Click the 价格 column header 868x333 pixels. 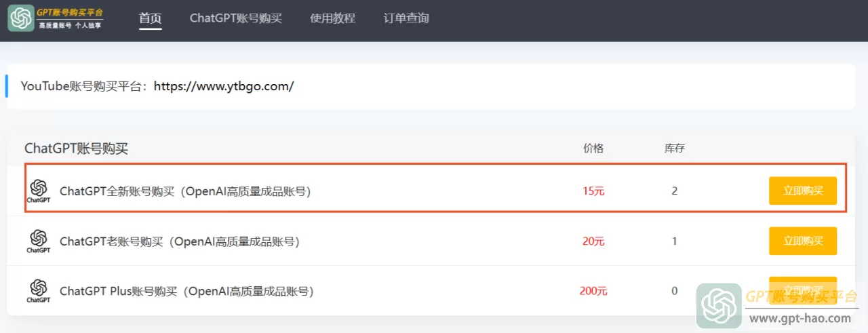[x=593, y=148]
